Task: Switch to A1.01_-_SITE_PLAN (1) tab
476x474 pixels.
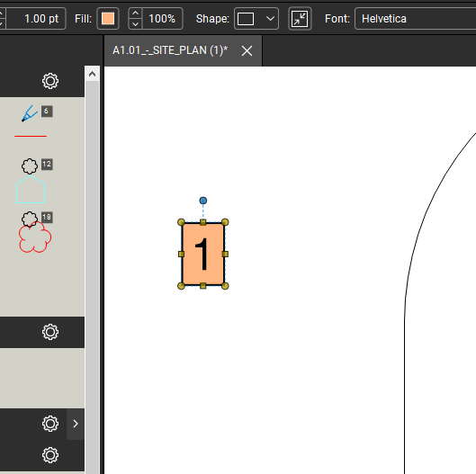Action: point(170,50)
